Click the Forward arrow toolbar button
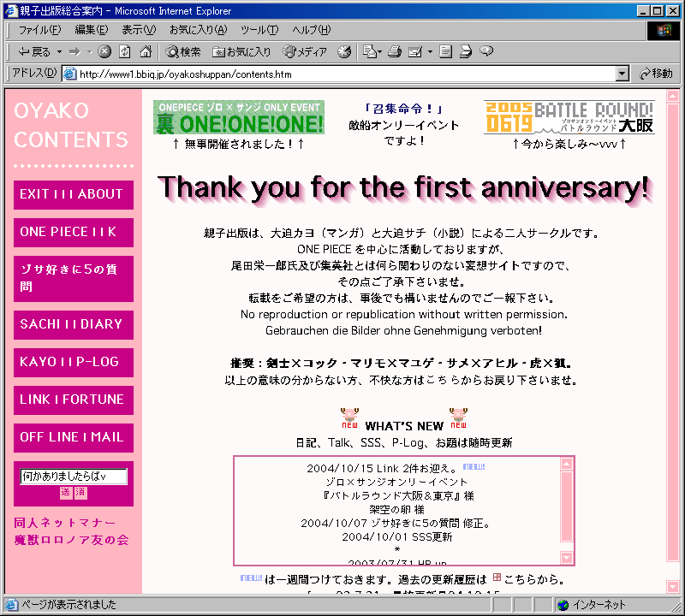This screenshot has width=685, height=616. coord(75,52)
